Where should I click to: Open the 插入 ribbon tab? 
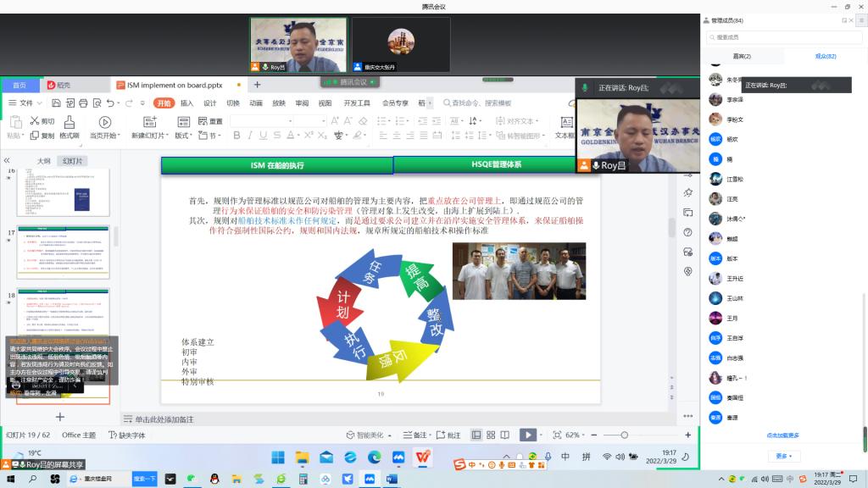(x=186, y=103)
